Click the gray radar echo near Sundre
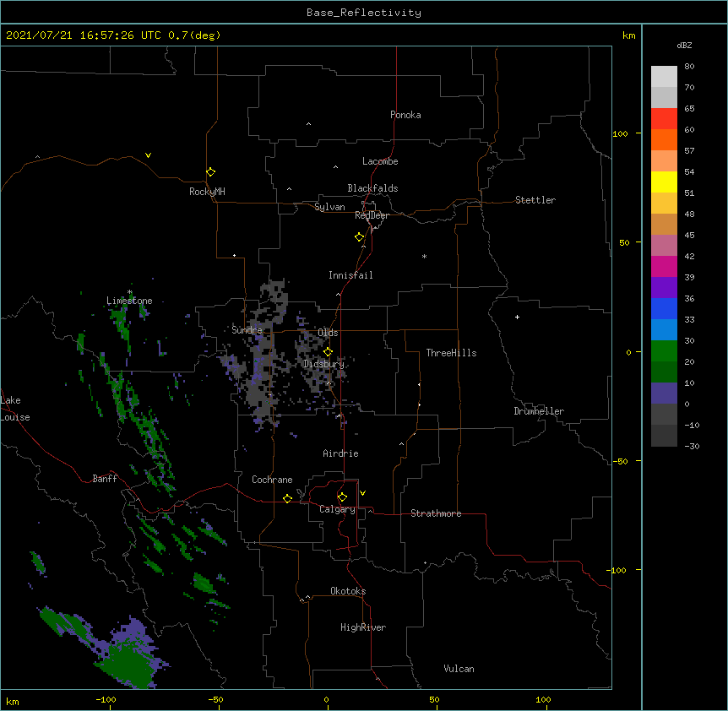The height and width of the screenshot is (711, 728). pyautogui.click(x=263, y=353)
